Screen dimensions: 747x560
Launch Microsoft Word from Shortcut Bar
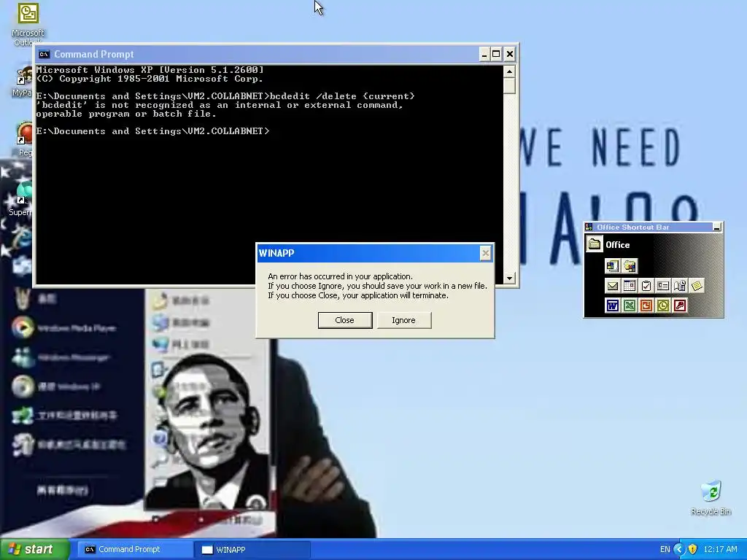(612, 306)
